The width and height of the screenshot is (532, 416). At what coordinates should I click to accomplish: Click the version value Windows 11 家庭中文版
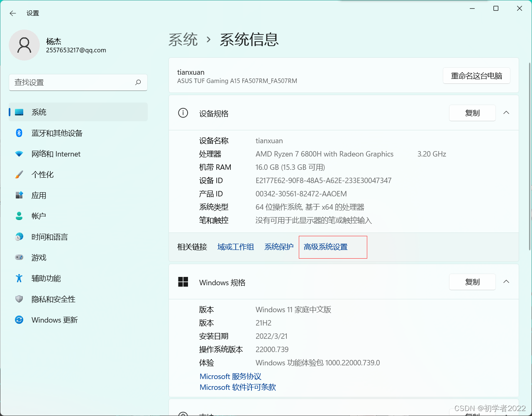pyautogui.click(x=293, y=310)
